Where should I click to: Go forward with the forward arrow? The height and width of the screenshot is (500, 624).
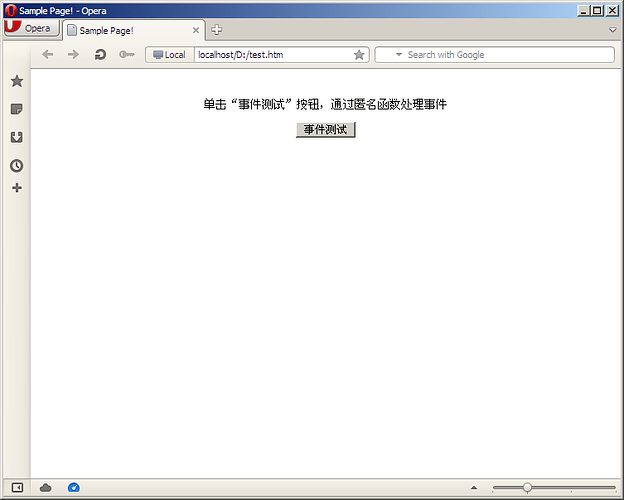(73, 55)
